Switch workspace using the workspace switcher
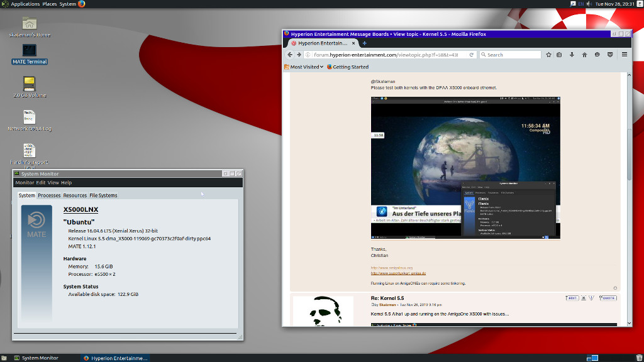This screenshot has height=362, width=644. (x=592, y=358)
